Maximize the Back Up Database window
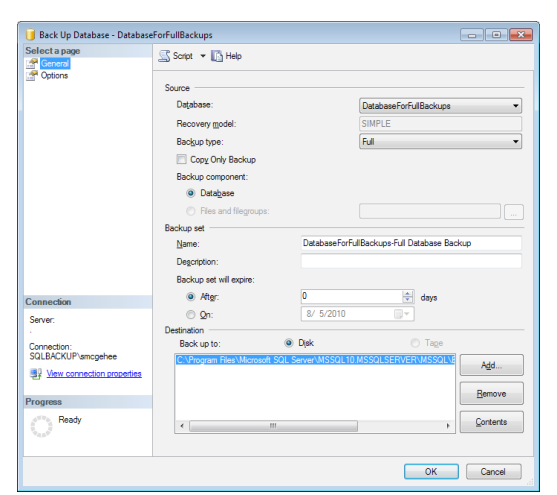This screenshot has height=495, width=557. (496, 35)
